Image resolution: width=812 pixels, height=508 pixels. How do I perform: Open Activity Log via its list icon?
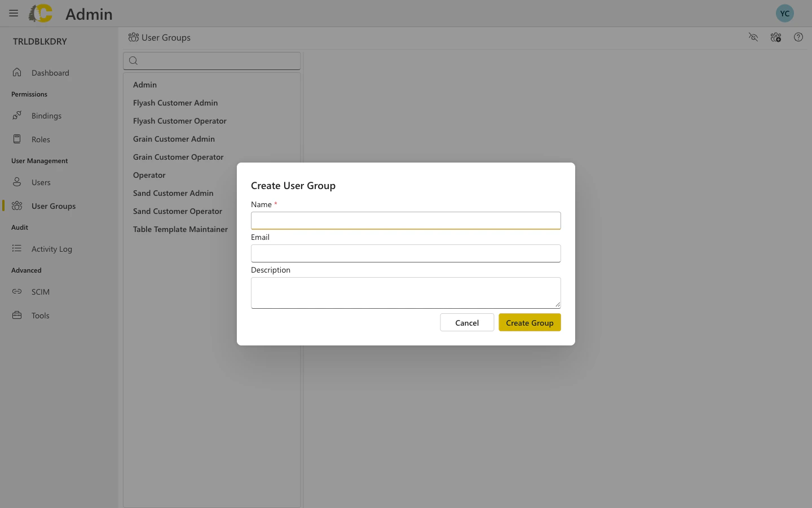tap(17, 249)
